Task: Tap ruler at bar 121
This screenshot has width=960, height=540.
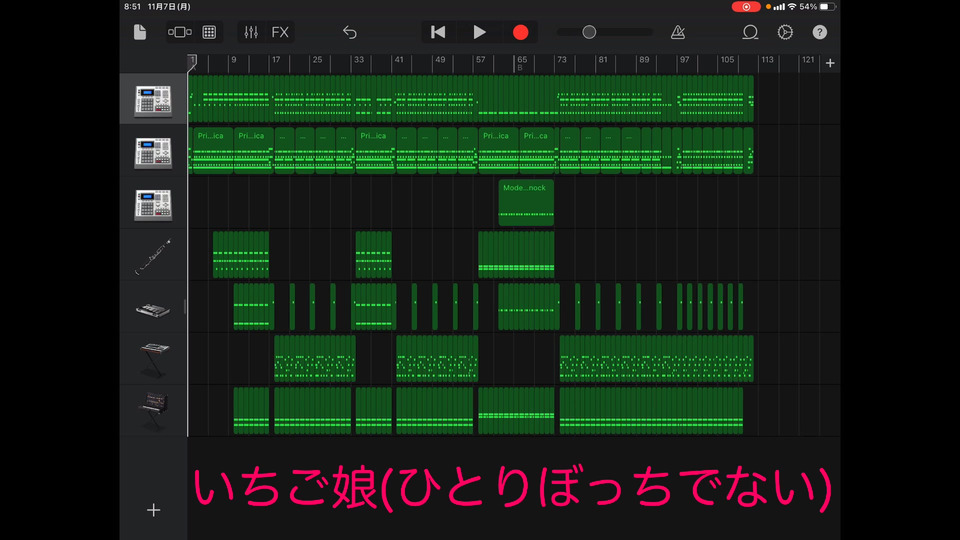Action: [x=808, y=61]
